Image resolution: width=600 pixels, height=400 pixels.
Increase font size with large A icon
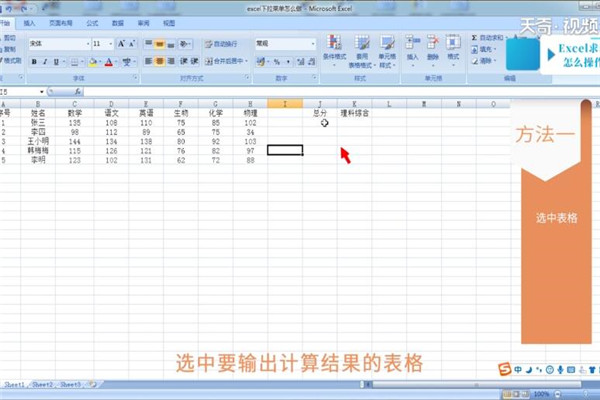121,44
